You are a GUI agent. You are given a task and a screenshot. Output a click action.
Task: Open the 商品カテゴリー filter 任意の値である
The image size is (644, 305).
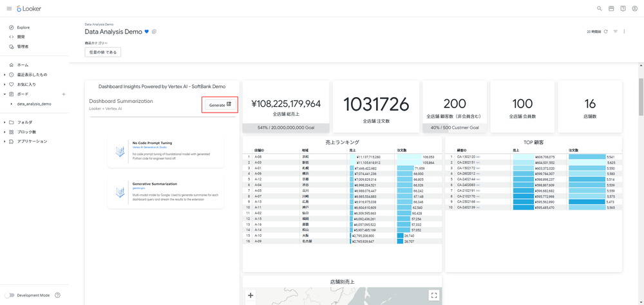coord(102,52)
